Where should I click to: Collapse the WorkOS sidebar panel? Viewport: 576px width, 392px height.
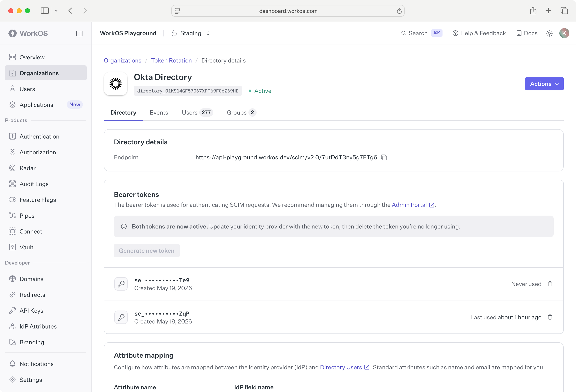pyautogui.click(x=79, y=34)
